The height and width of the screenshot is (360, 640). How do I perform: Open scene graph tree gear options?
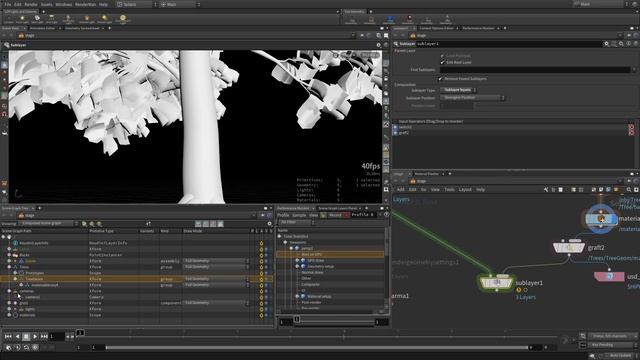click(269, 224)
